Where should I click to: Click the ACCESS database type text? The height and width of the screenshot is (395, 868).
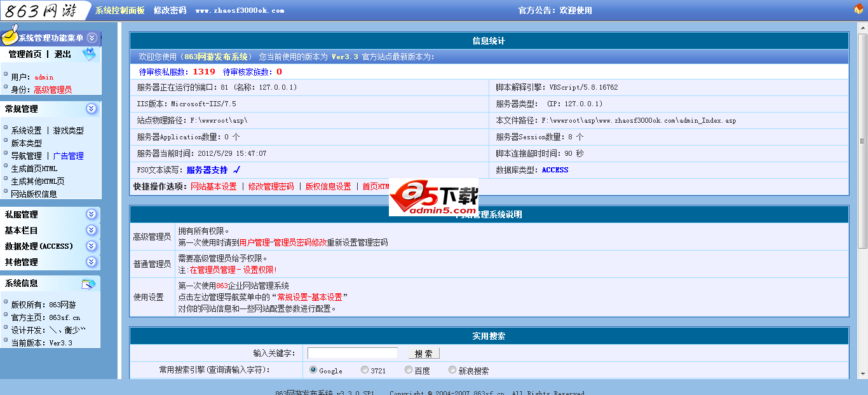point(555,170)
